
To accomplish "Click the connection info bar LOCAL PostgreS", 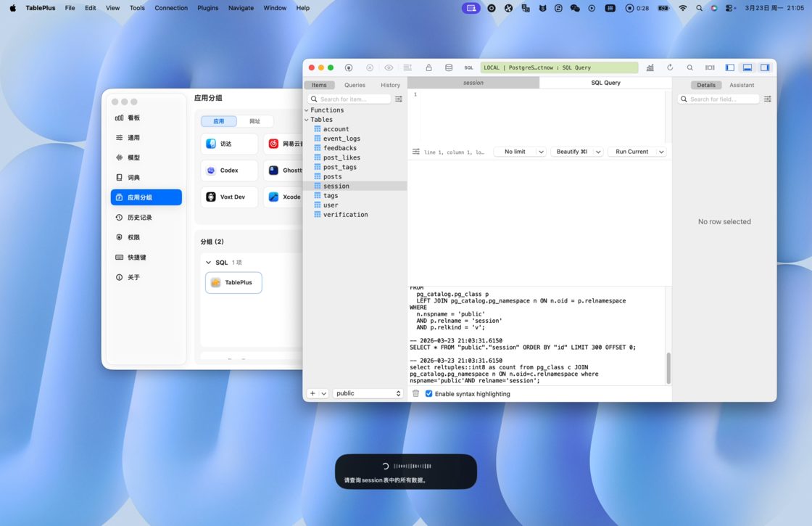I will point(559,68).
